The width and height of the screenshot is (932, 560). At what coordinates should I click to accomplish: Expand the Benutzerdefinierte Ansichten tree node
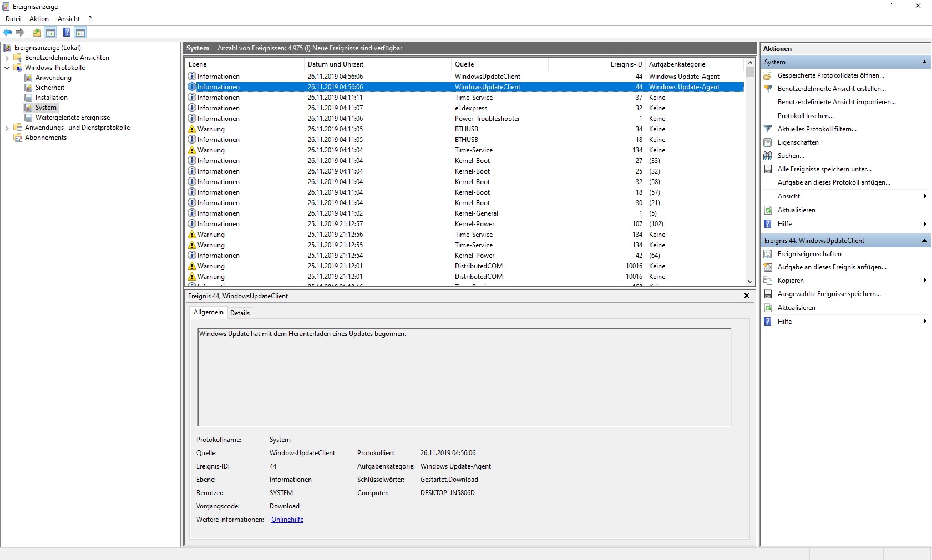7,58
